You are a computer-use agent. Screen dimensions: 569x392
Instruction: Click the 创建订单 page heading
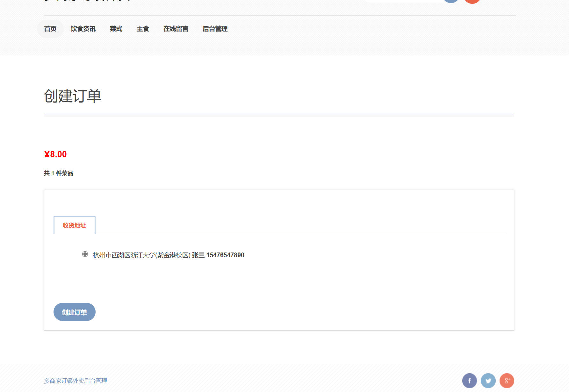[73, 96]
